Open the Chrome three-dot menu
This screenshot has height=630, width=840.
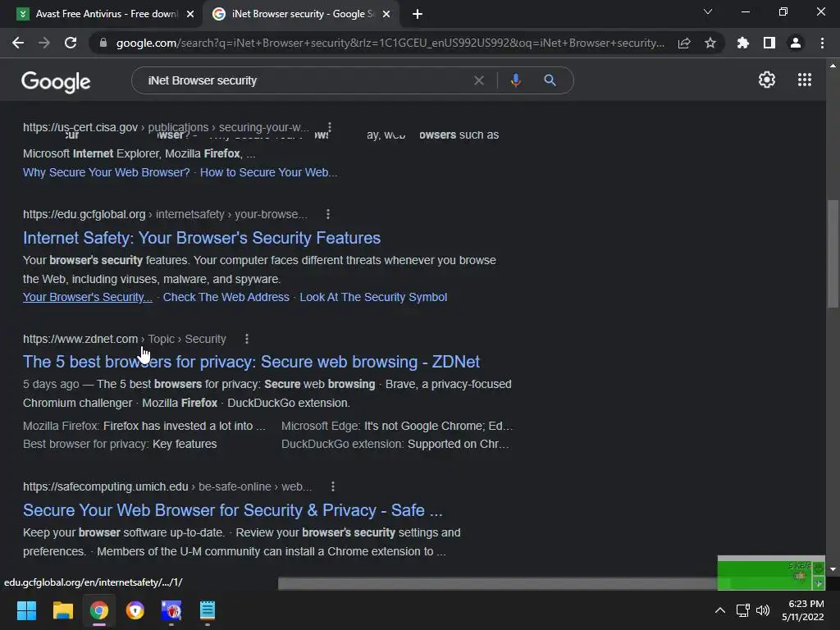point(822,43)
